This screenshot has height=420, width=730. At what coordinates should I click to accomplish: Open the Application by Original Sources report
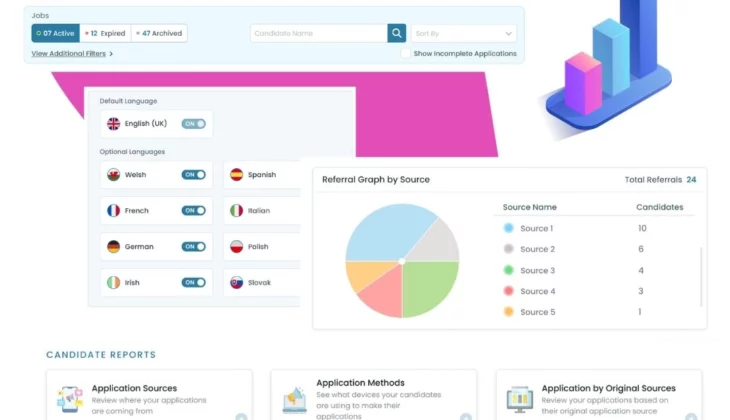(x=608, y=388)
